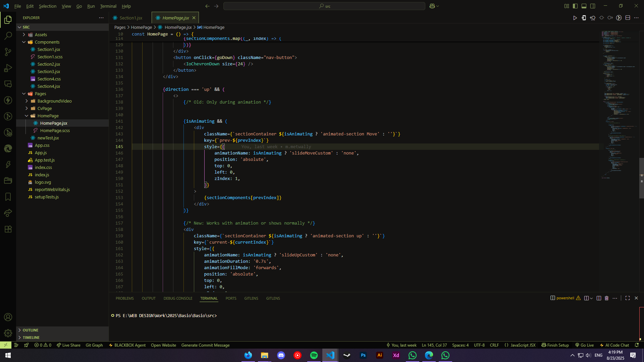Open the Terminal menu
Image resolution: width=644 pixels, height=362 pixels.
pos(108,6)
